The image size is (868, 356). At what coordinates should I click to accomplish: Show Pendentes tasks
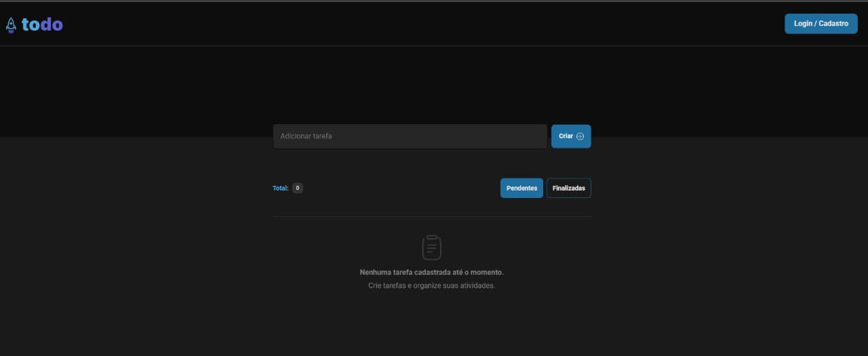521,188
